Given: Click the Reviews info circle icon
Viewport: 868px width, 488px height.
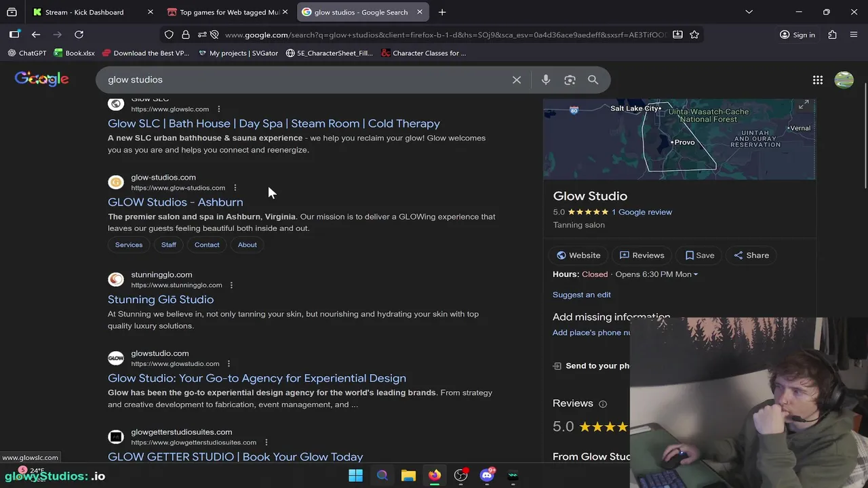Looking at the screenshot, I should (x=603, y=404).
